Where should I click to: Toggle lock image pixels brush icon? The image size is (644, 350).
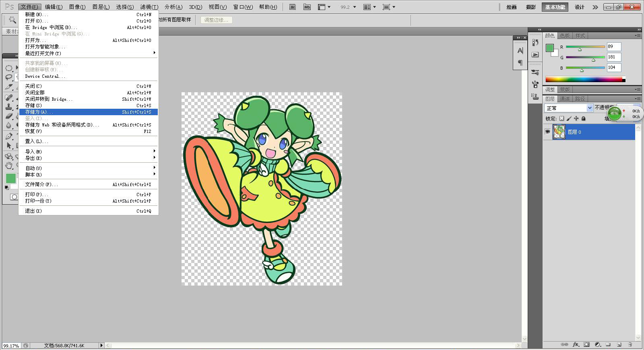pyautogui.click(x=569, y=118)
